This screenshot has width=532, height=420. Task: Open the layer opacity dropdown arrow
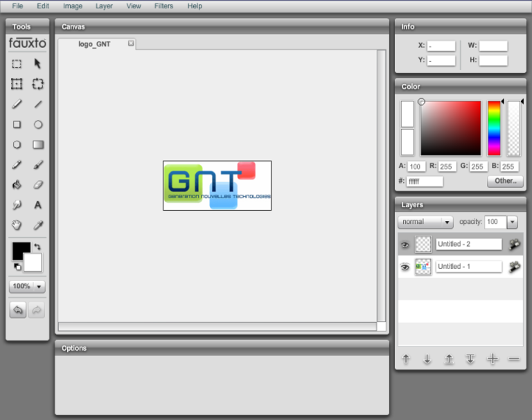[x=513, y=222]
